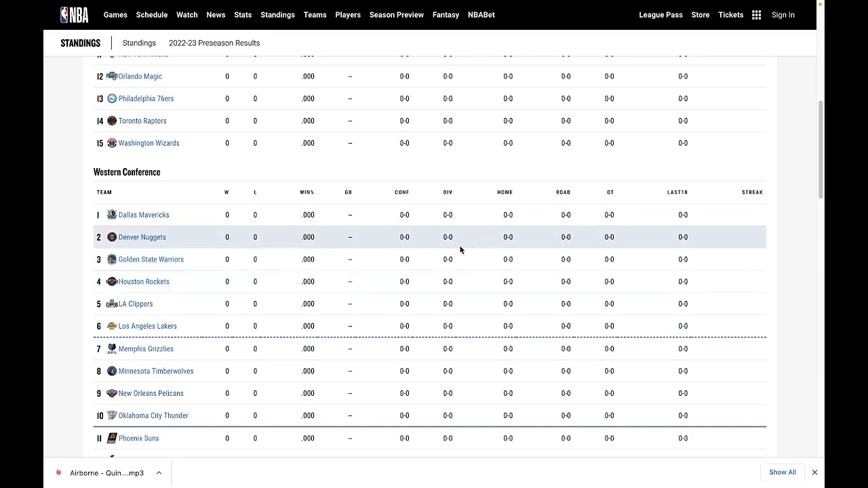Viewport: 868px width, 488px height.
Task: Click the Phoenix Suns team logo
Action: click(x=112, y=439)
